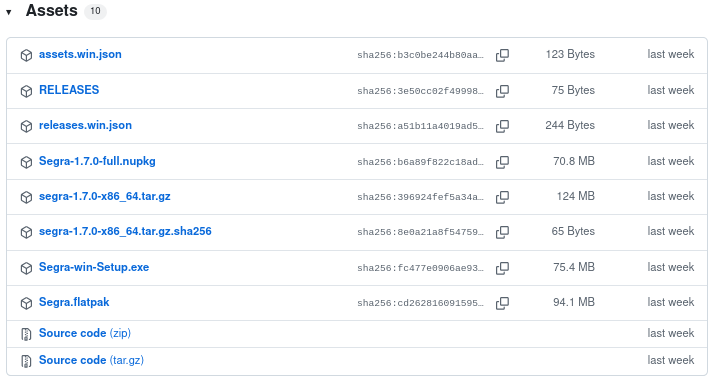Screen dimensions: 716x387
Task: Download Segra-1.7.0-full.nupkg
Action: click(97, 162)
